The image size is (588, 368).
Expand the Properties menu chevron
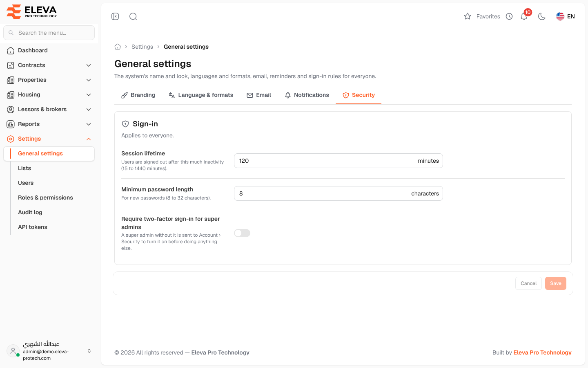point(89,80)
